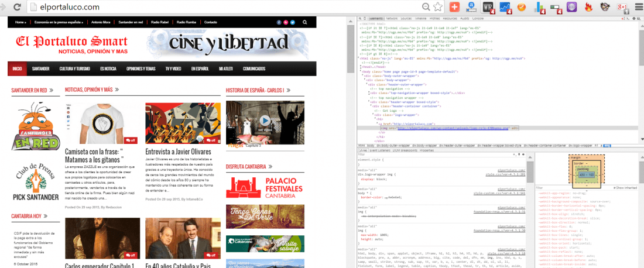Reload the page with the browser refresh button
The image size is (644, 268).
pyautogui.click(x=18, y=6)
